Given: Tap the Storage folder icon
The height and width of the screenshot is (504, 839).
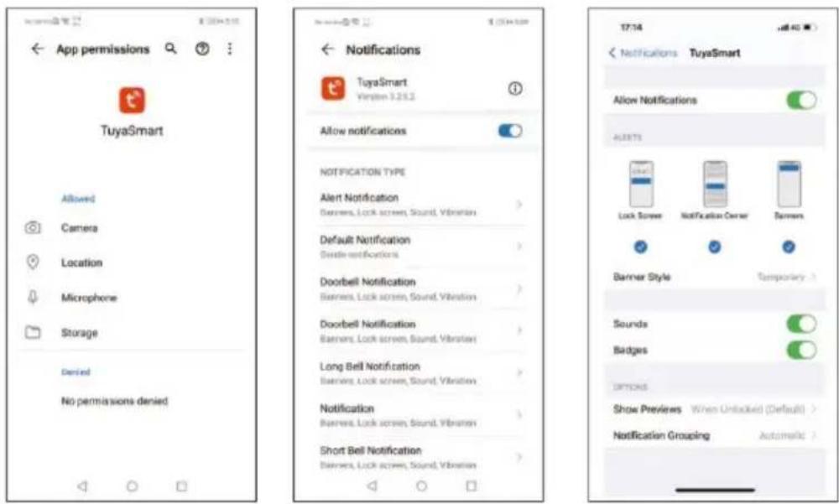Looking at the screenshot, I should [33, 332].
